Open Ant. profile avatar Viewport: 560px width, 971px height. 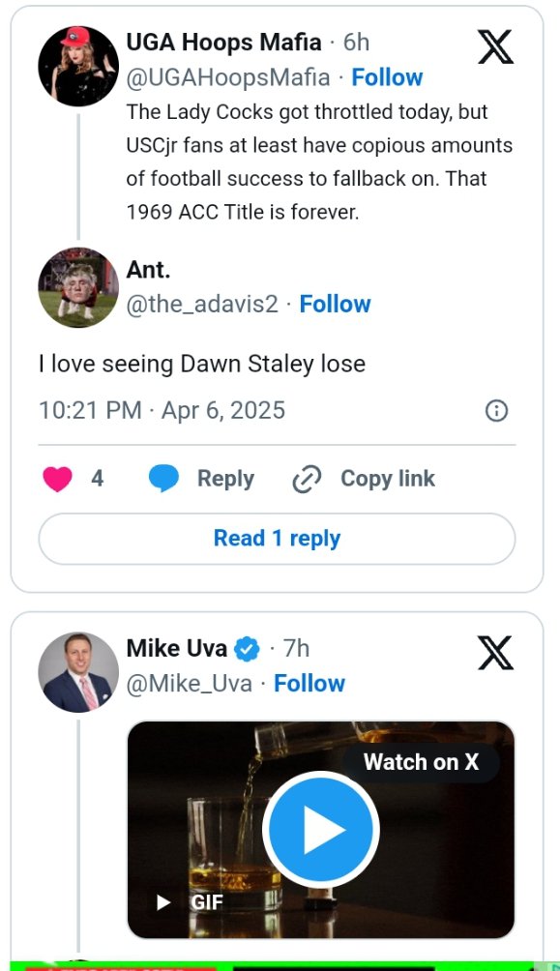[x=78, y=286]
